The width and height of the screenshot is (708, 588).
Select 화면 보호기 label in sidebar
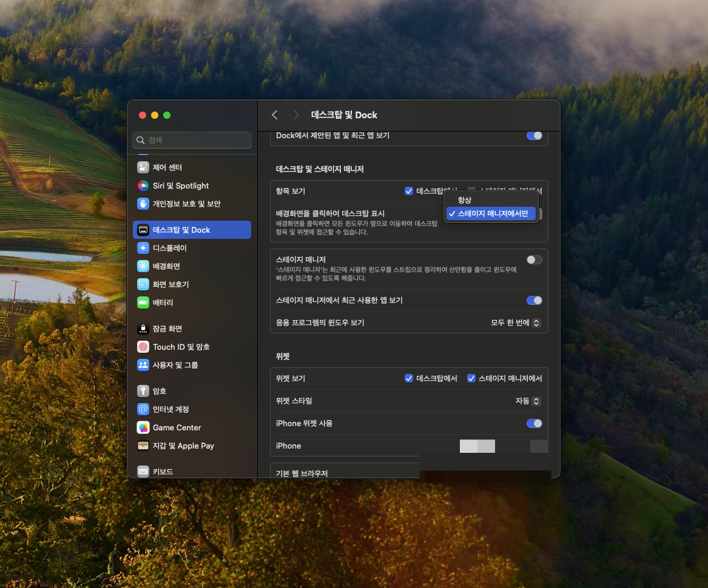pos(170,284)
